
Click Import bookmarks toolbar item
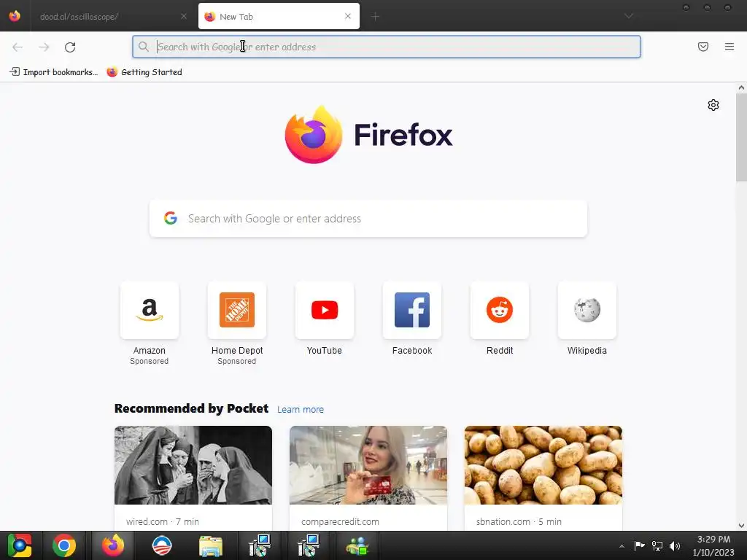(53, 72)
